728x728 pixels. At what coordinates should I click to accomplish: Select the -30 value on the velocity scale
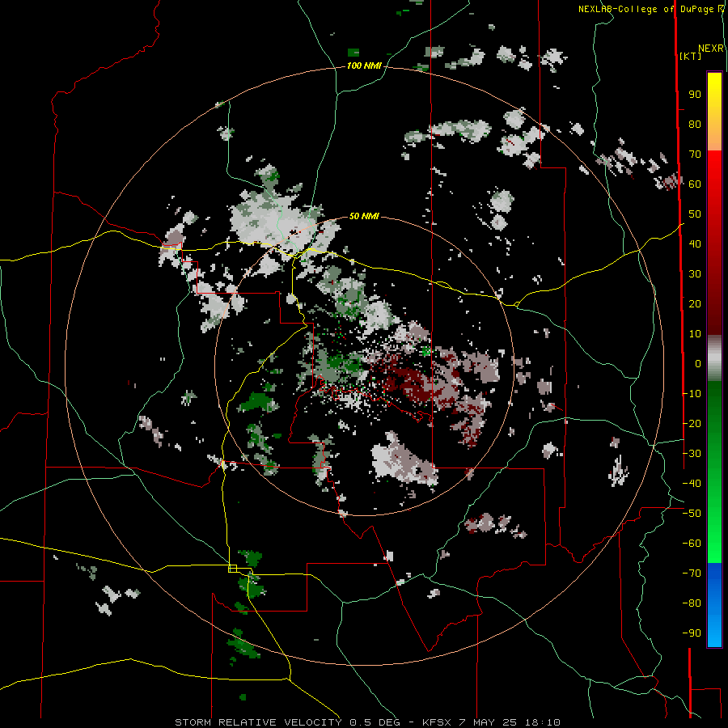[x=692, y=454]
